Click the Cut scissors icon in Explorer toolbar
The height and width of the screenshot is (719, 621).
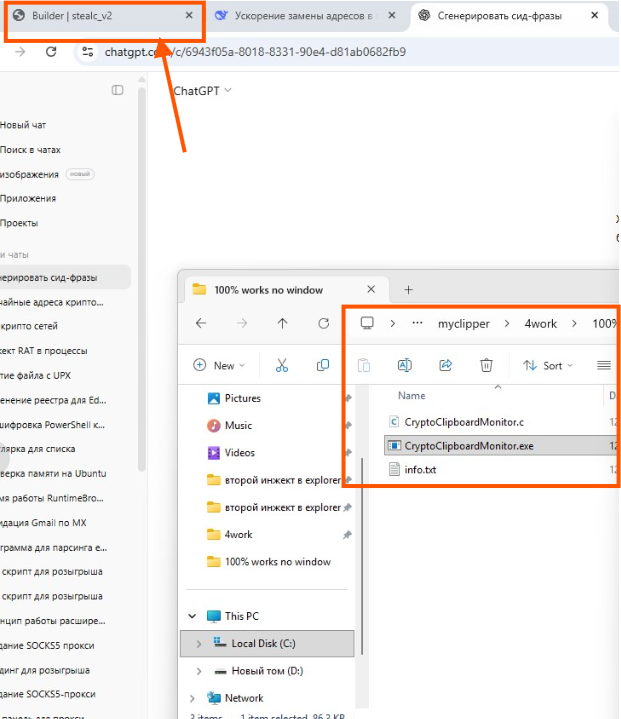click(282, 365)
